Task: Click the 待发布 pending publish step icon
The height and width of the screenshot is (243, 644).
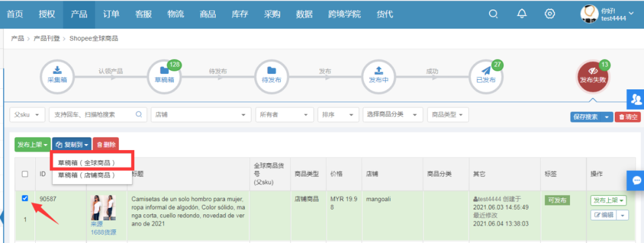Action: pyautogui.click(x=271, y=76)
